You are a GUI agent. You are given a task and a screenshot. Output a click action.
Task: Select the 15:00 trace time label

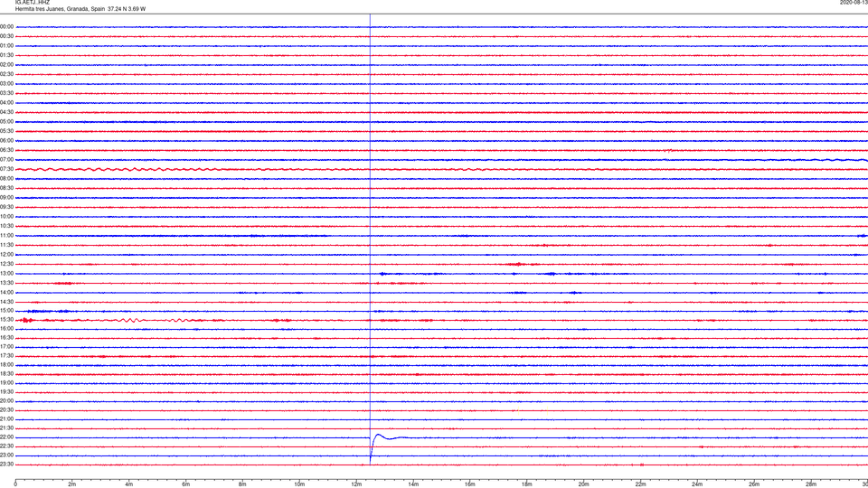(6, 311)
